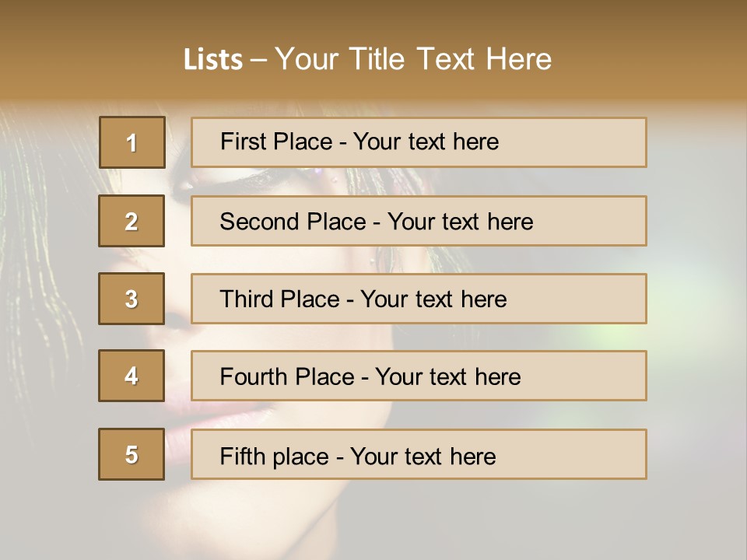Select the Your Title Text Here heading

pos(412,59)
